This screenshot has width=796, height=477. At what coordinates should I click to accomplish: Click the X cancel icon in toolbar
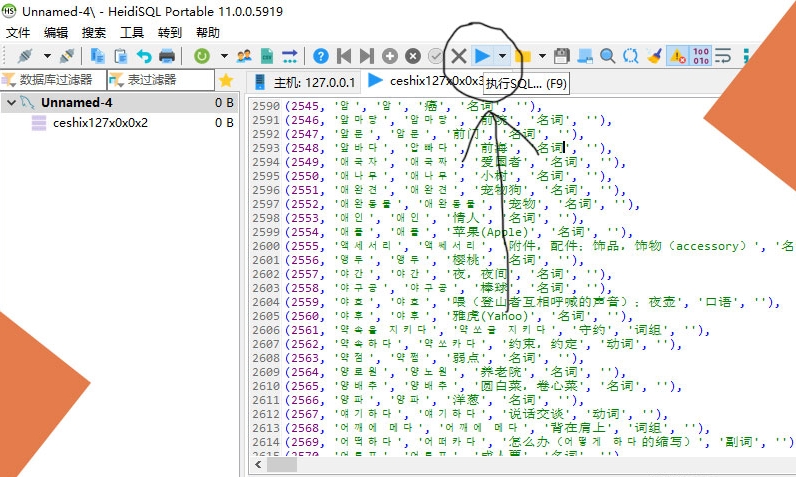[x=459, y=56]
